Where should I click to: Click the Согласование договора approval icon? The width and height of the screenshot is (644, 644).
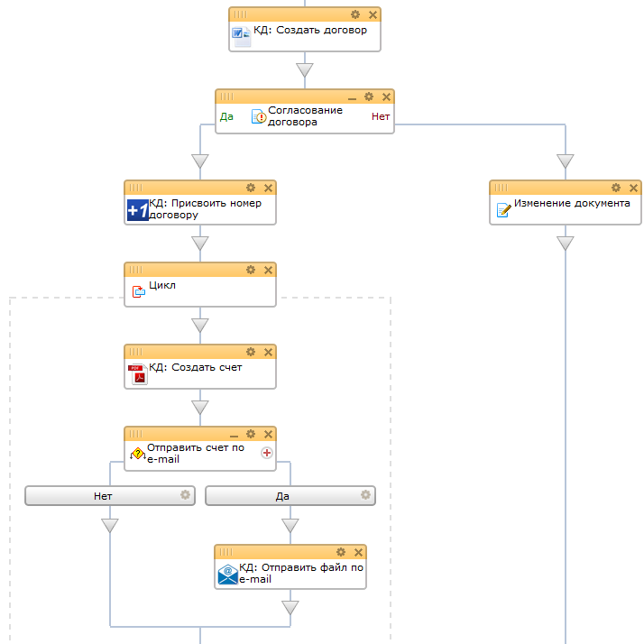point(259,116)
